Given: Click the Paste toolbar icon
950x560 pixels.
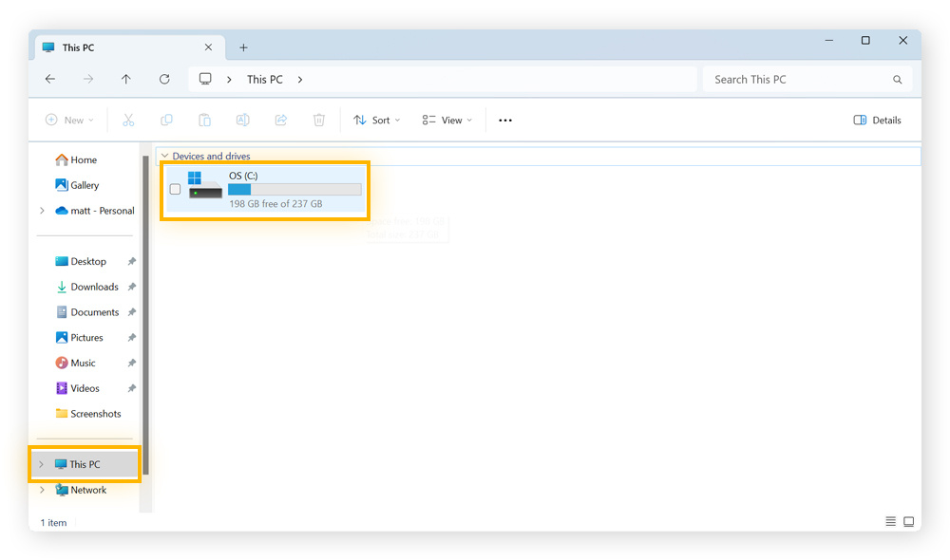Looking at the screenshot, I should (204, 120).
